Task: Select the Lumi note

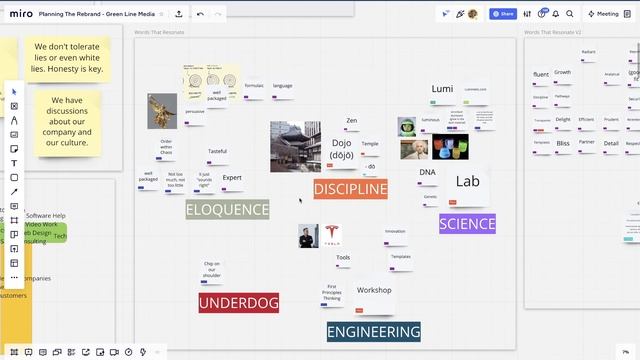Action: pos(442,92)
